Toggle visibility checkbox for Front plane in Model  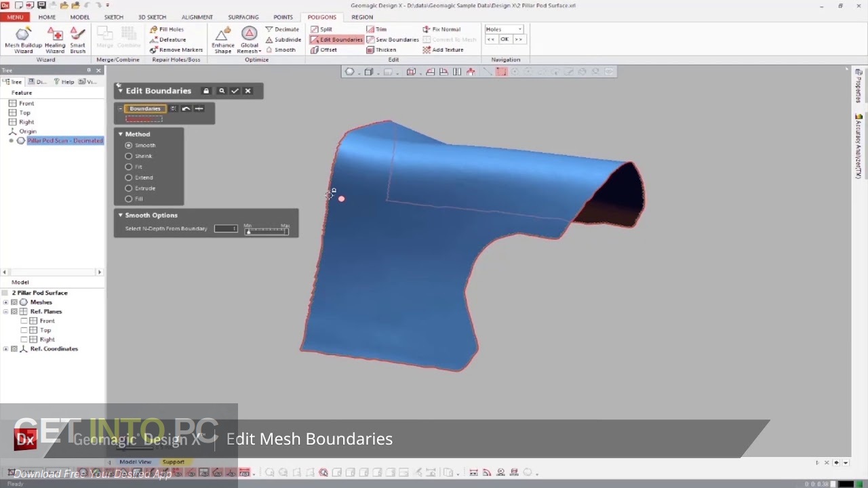[x=24, y=321]
